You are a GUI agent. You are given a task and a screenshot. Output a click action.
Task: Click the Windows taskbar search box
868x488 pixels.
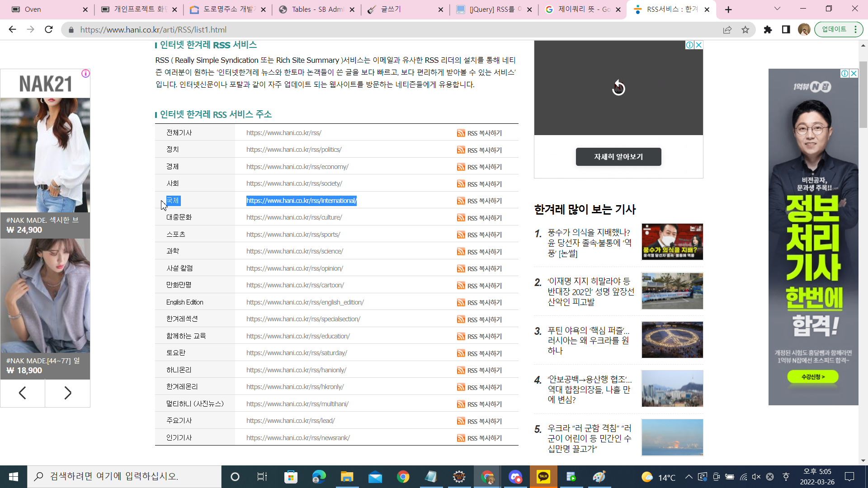(x=124, y=477)
